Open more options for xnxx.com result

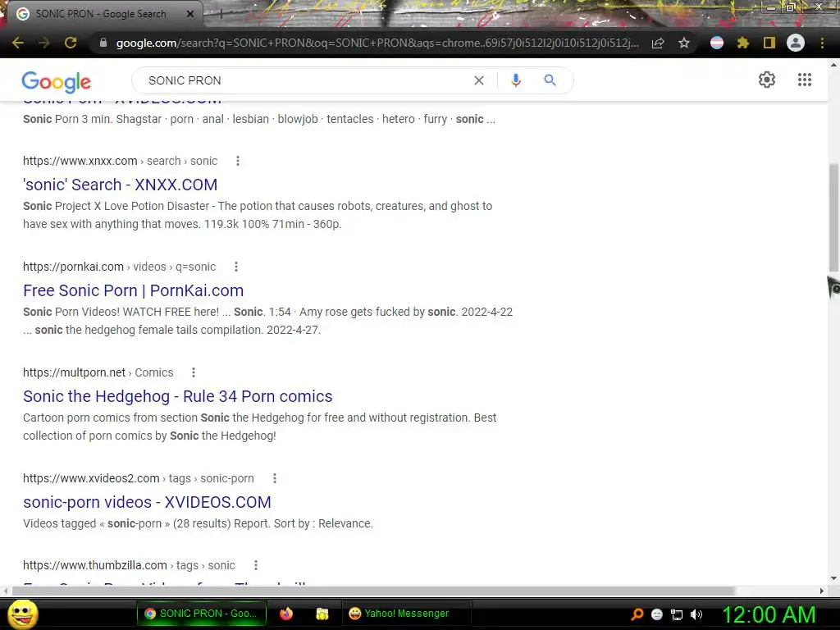[x=238, y=161]
